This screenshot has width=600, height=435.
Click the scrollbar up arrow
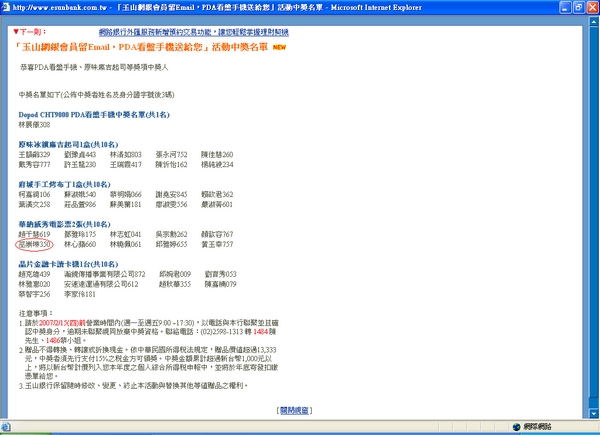594,21
